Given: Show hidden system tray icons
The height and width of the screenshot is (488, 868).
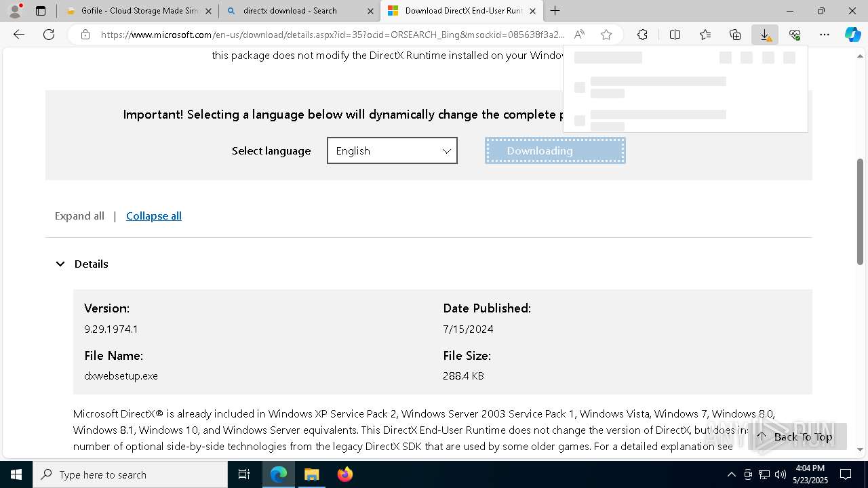Looking at the screenshot, I should click(731, 474).
